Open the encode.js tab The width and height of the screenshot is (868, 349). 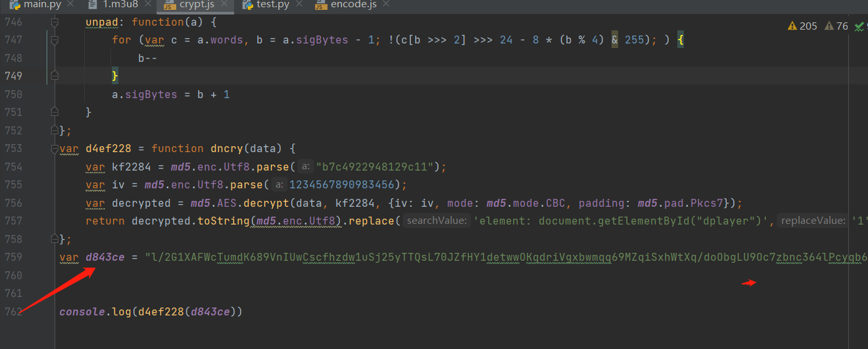pyautogui.click(x=352, y=5)
